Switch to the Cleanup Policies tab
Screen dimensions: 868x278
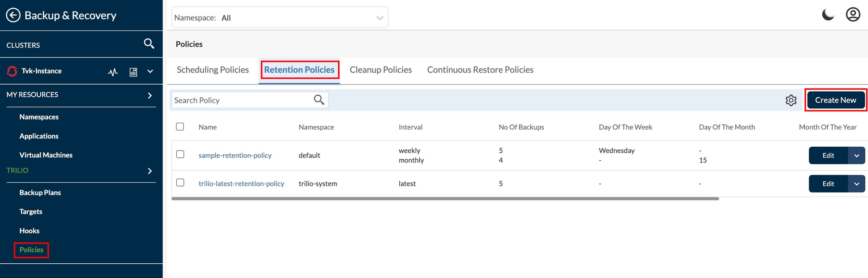tap(381, 70)
